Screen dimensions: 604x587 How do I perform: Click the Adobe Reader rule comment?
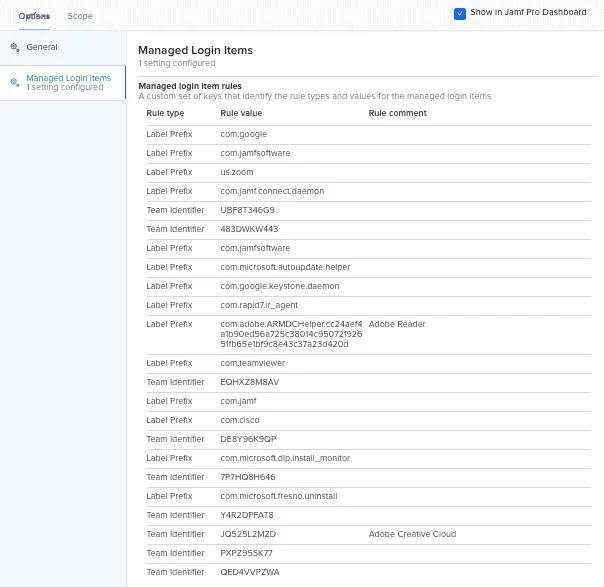[x=397, y=324]
